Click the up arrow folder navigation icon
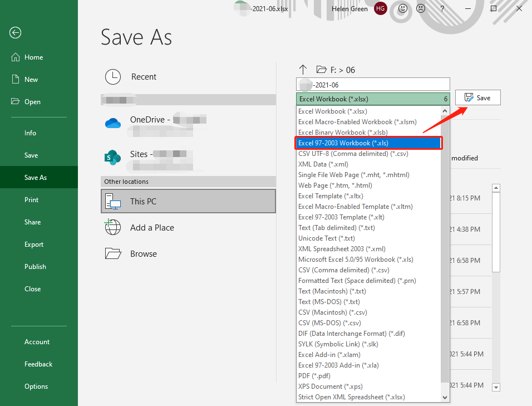Viewport: 532px width, 406px height. pos(303,70)
